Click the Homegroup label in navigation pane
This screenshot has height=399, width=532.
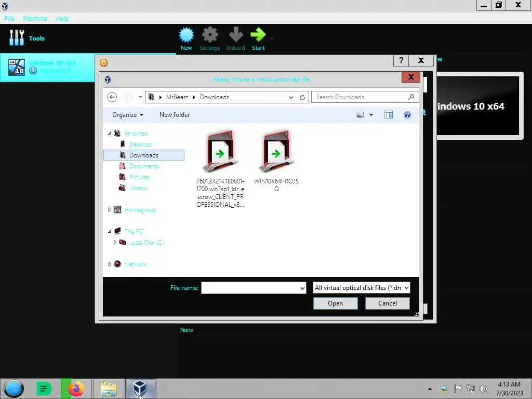pos(140,210)
